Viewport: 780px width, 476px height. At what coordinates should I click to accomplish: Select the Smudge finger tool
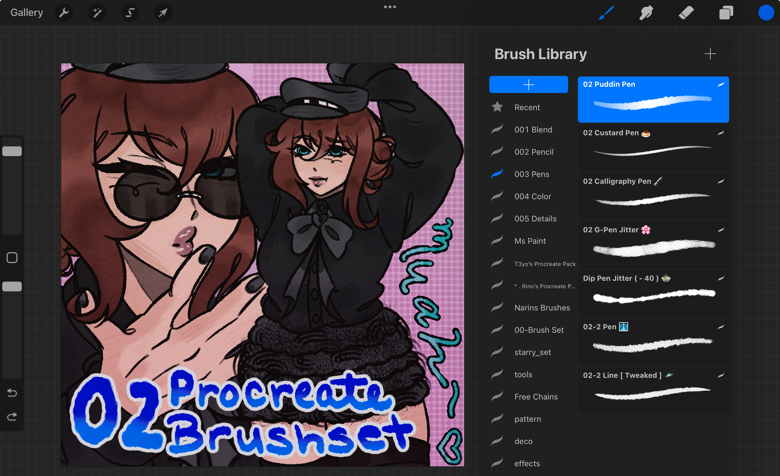click(x=646, y=12)
